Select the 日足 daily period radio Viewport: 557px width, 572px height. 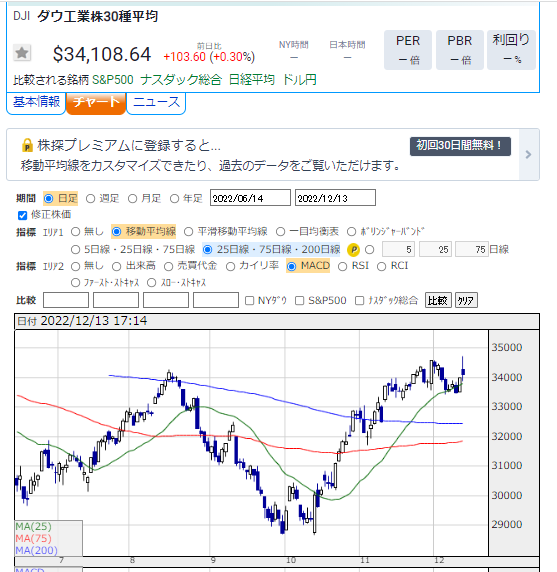click(x=48, y=199)
